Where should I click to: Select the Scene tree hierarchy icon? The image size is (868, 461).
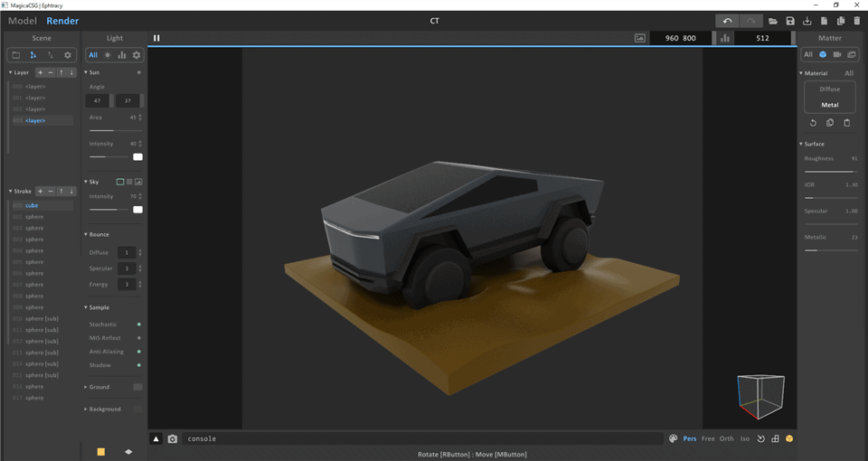(33, 55)
